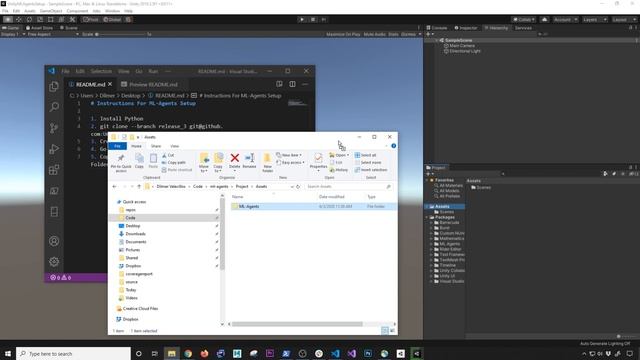This screenshot has height=360, width=640.
Task: Open the Explorer Share ribbon tab
Action: 156,146
